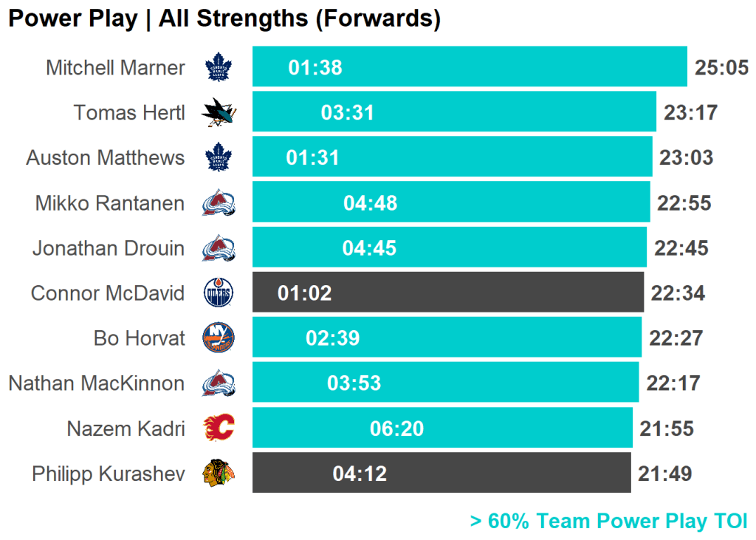This screenshot has width=756, height=540.
Task: Click the 04:12 value on Kurashev's bar
Action: pos(360,474)
